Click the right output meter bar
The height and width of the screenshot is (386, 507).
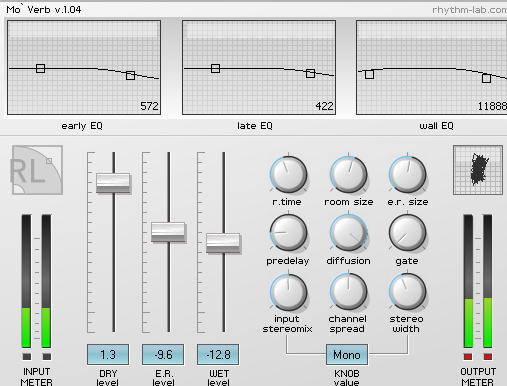pyautogui.click(x=488, y=281)
